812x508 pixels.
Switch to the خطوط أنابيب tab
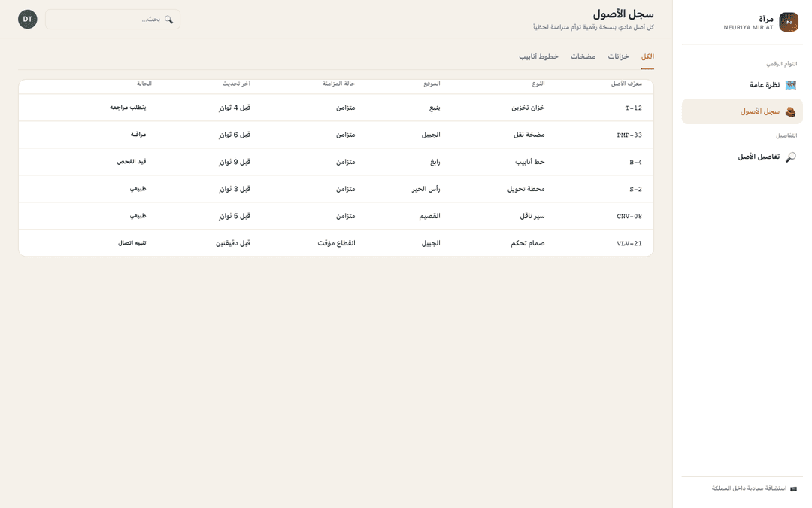tap(538, 56)
